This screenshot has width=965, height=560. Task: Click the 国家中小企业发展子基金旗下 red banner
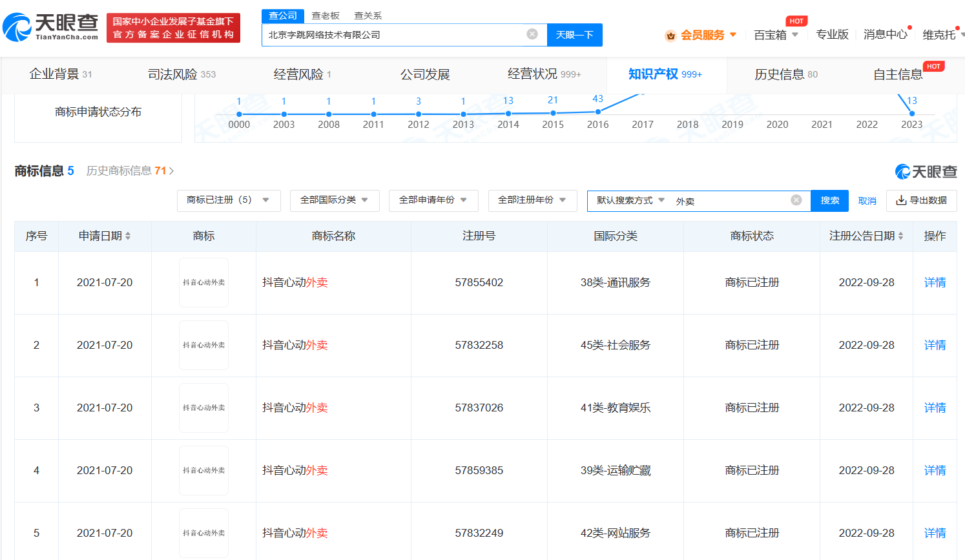click(173, 28)
